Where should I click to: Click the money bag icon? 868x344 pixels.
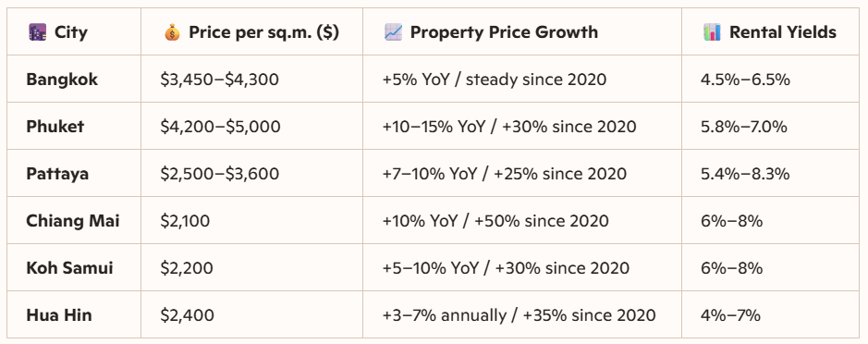pos(172,32)
